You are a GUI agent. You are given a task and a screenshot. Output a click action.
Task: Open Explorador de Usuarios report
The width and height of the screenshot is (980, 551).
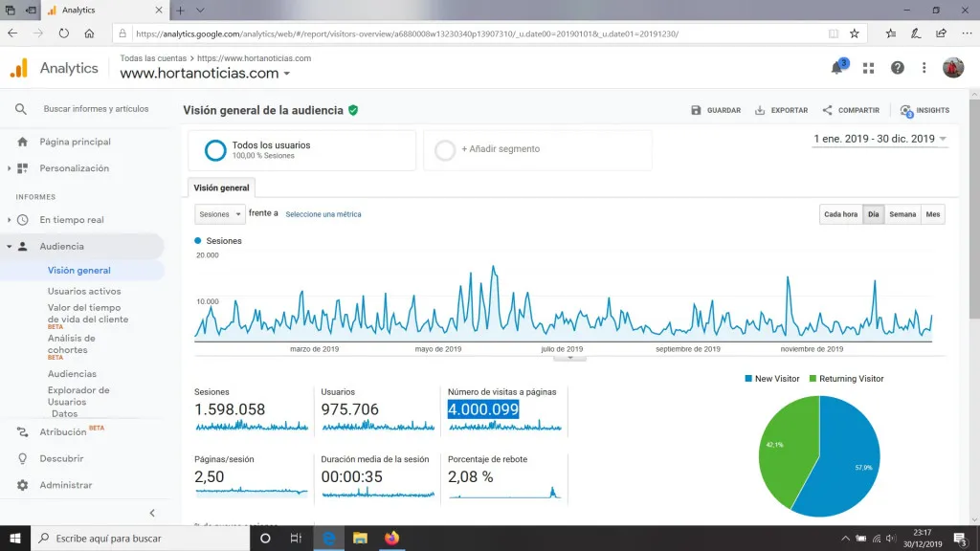pyautogui.click(x=78, y=396)
